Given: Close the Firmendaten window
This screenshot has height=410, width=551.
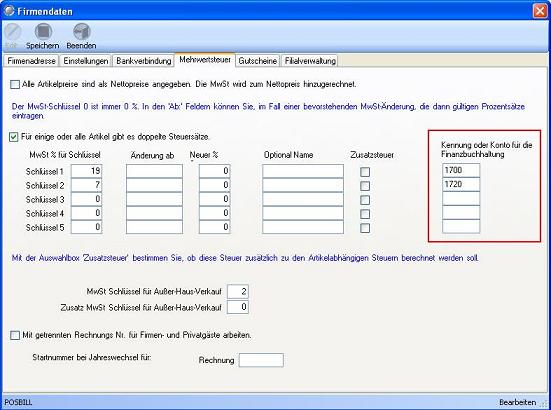Looking at the screenshot, I should pos(540,11).
